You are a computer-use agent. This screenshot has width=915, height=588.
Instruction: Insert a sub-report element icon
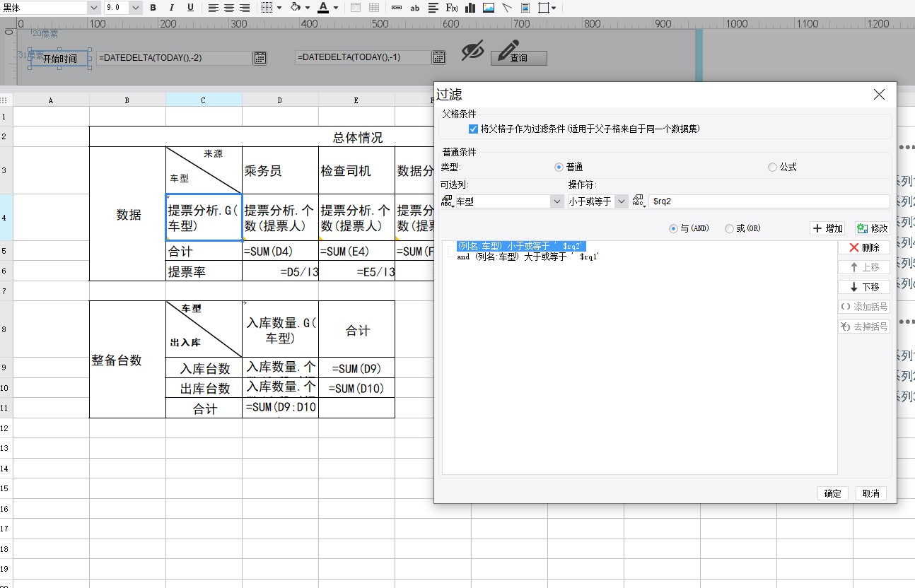(525, 8)
